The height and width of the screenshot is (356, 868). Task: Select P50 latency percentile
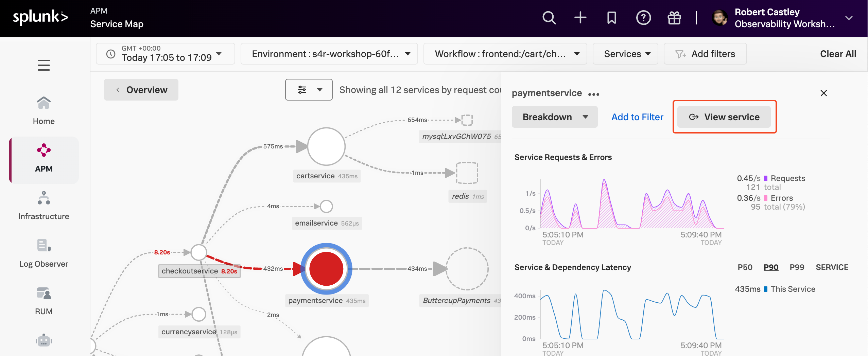[745, 267]
